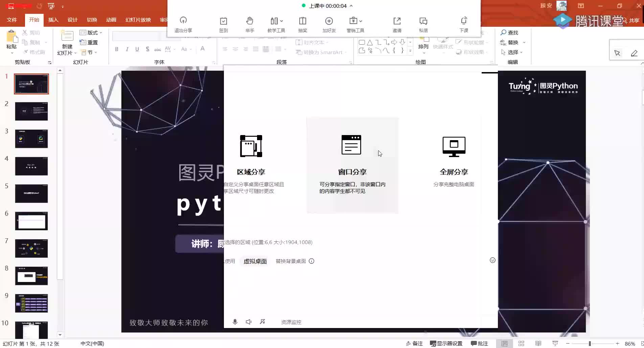
Task: Open the sign-in tool (签到)
Action: 224,24
